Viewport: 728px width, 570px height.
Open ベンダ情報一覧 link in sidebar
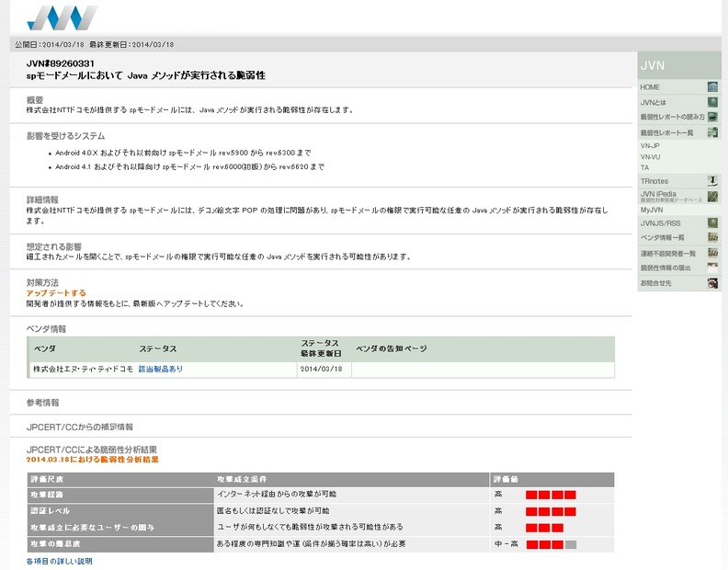click(662, 238)
